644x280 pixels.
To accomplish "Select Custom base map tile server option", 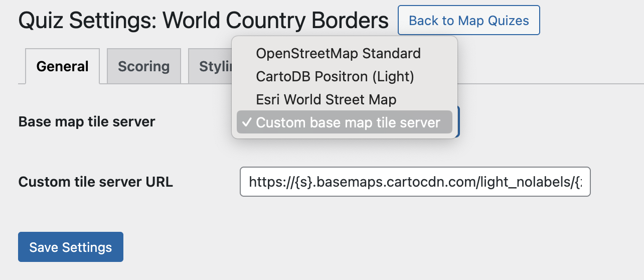I will pos(348,123).
